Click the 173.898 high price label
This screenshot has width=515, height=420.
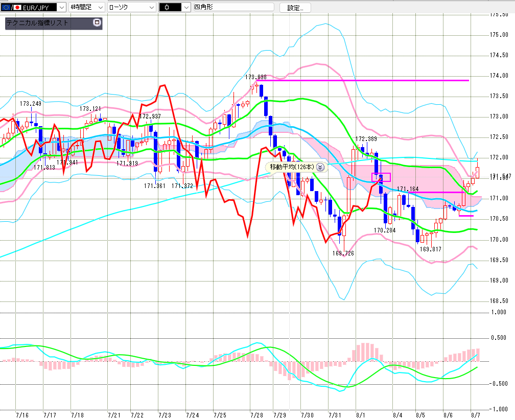click(x=256, y=77)
